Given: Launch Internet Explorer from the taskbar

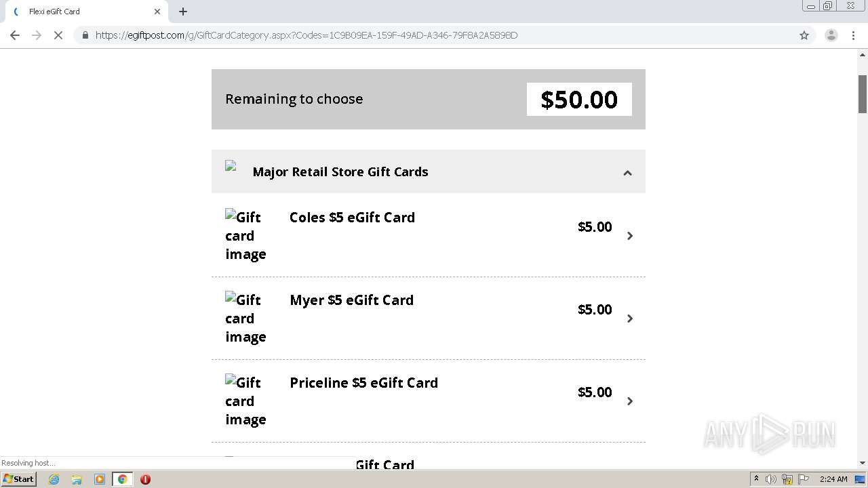Looking at the screenshot, I should [x=54, y=479].
